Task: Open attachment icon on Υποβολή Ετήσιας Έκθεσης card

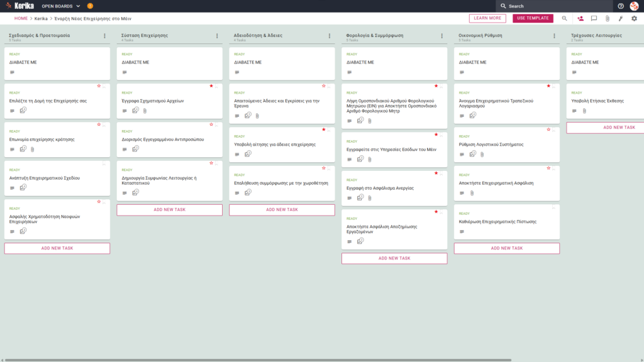Action: tap(584, 111)
